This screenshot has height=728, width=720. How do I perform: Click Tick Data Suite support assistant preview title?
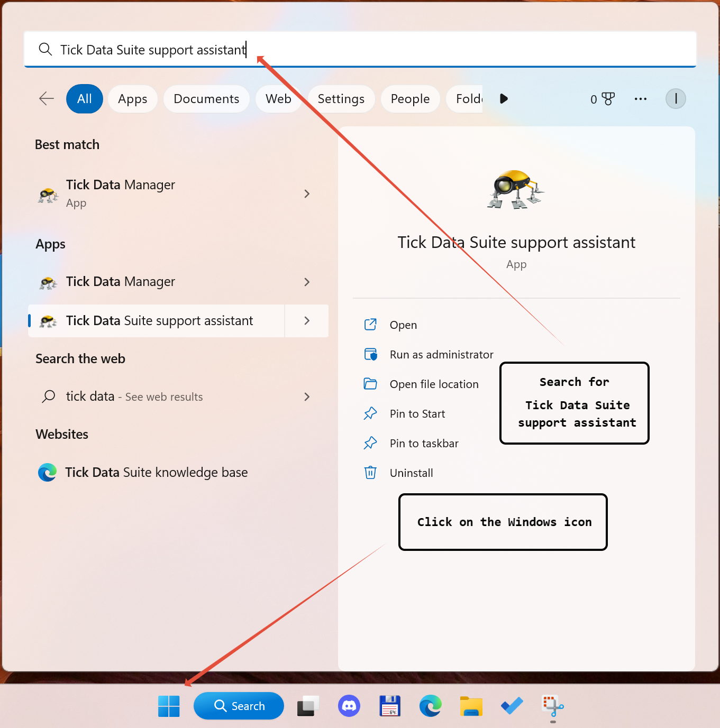[516, 242]
